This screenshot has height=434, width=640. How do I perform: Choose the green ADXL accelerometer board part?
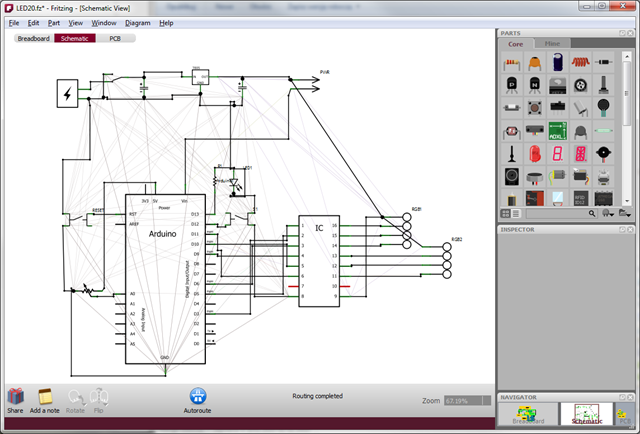558,130
